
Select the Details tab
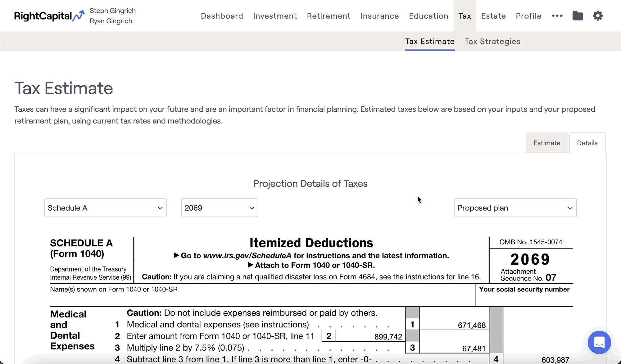(x=587, y=143)
